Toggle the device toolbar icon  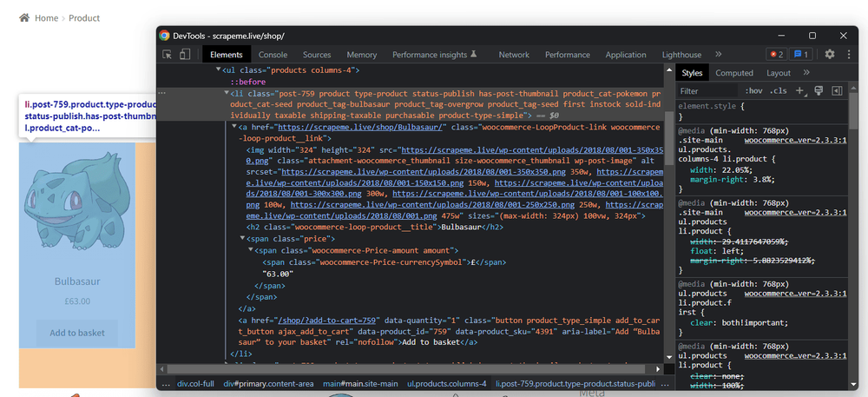point(185,54)
